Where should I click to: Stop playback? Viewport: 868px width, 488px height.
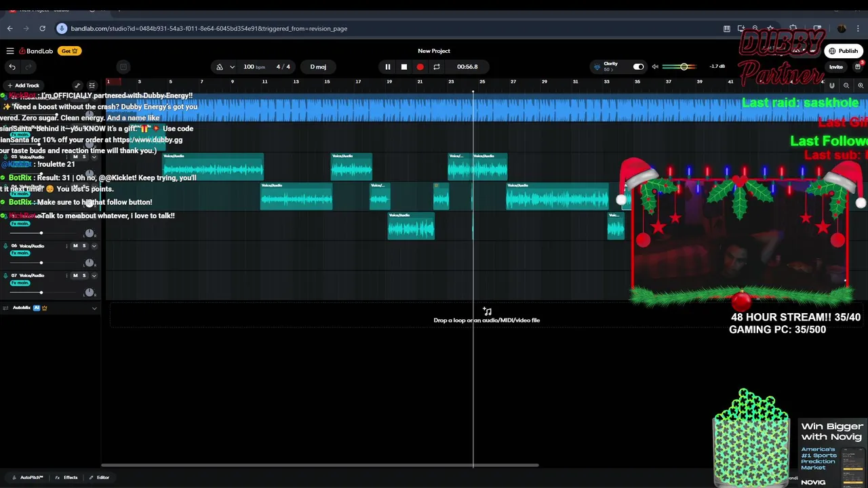404,66
